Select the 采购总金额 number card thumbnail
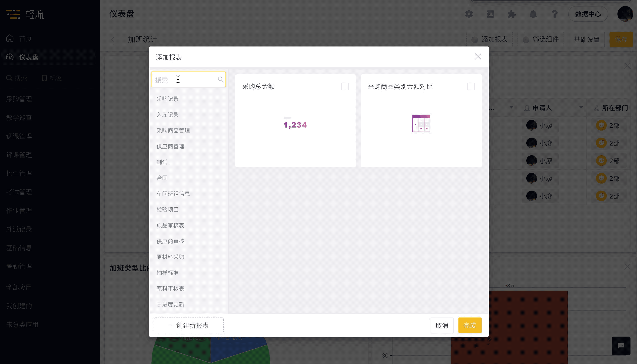The height and width of the screenshot is (364, 637). point(295,123)
